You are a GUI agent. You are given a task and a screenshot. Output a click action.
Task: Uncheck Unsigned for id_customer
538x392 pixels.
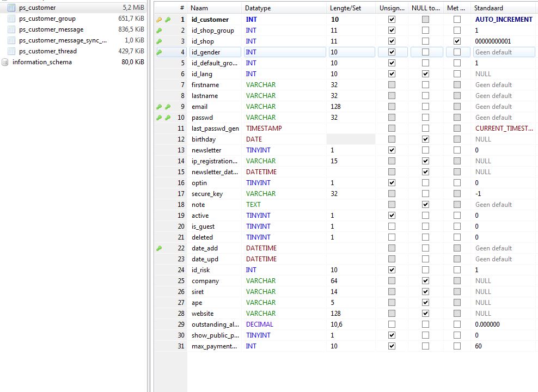(x=392, y=20)
